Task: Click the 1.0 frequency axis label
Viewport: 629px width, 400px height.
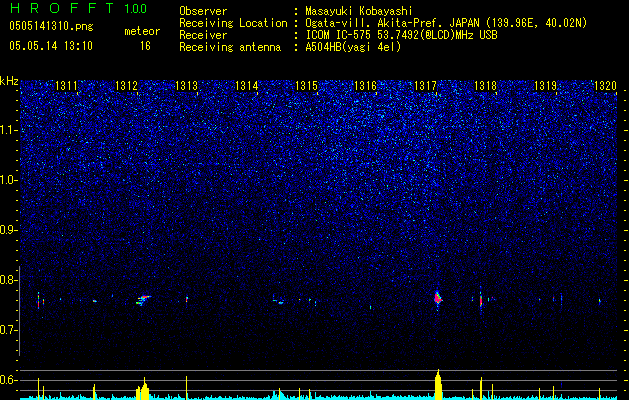Action: click(x=9, y=180)
